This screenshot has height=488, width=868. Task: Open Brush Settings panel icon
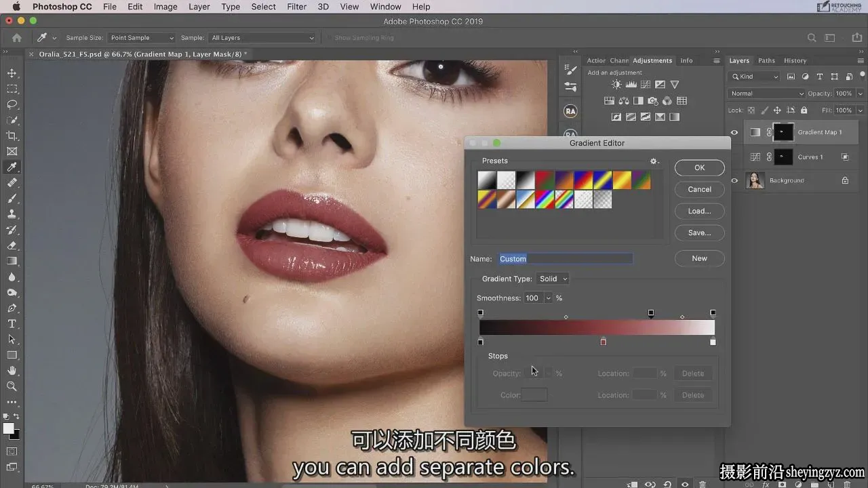(571, 69)
